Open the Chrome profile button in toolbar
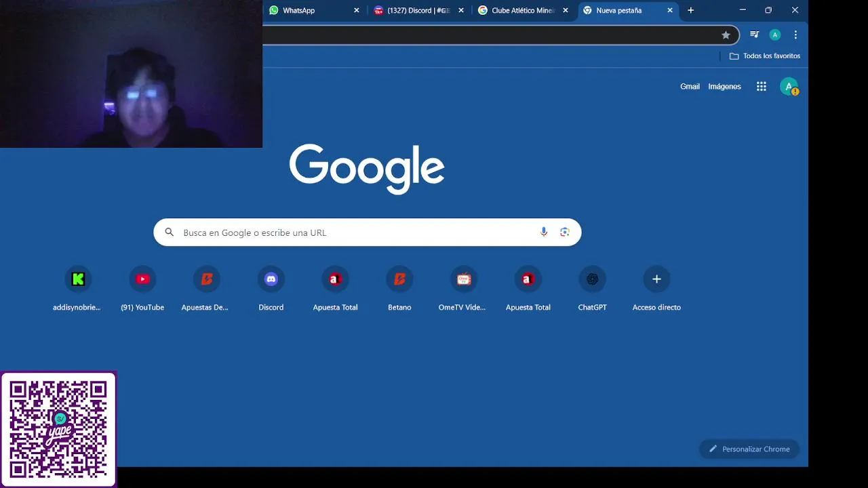The image size is (868, 488). point(775,35)
